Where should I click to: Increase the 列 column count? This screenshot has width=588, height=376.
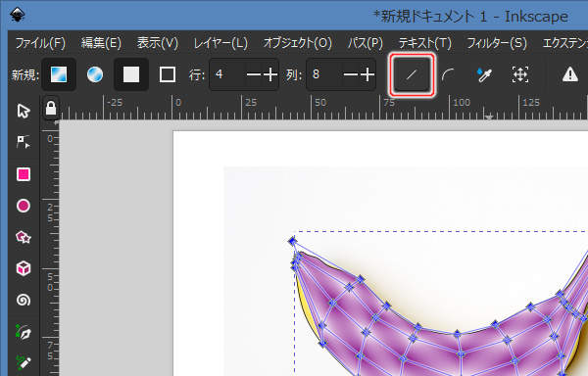(367, 74)
